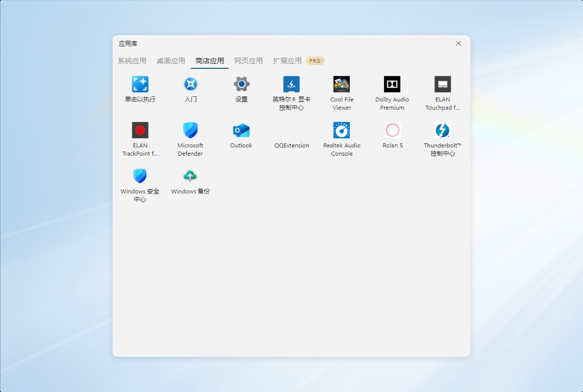This screenshot has width=583, height=392.
Task: Launch Cool File Viewer icon
Action: (x=341, y=85)
